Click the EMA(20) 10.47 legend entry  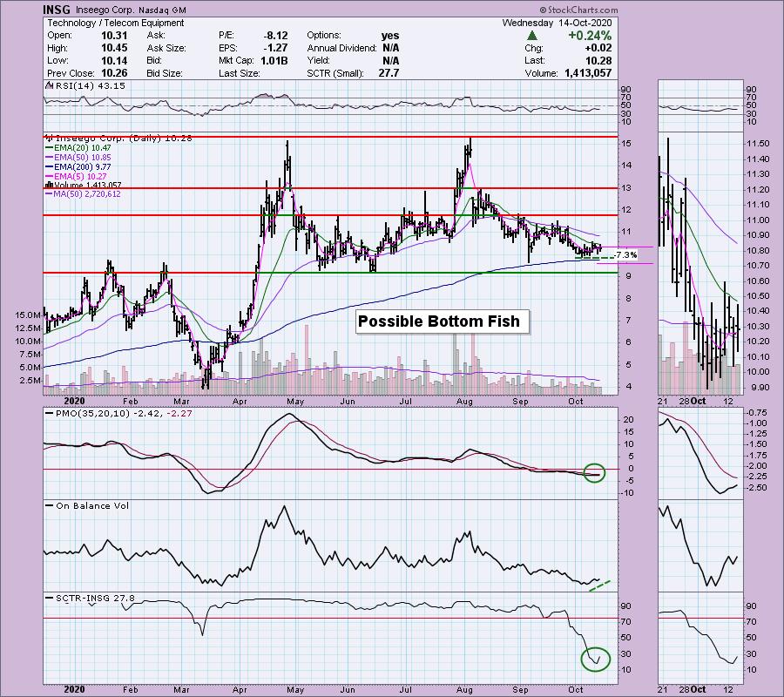(x=83, y=147)
